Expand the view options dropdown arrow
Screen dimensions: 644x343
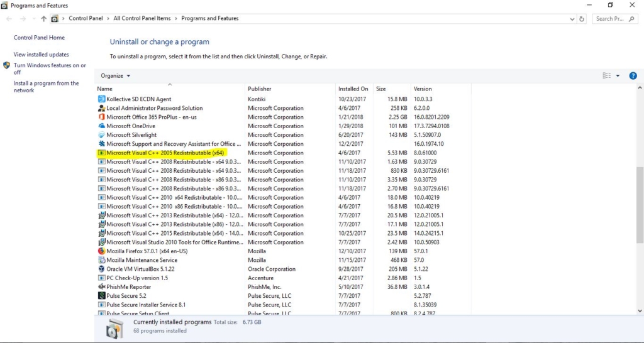click(x=618, y=76)
